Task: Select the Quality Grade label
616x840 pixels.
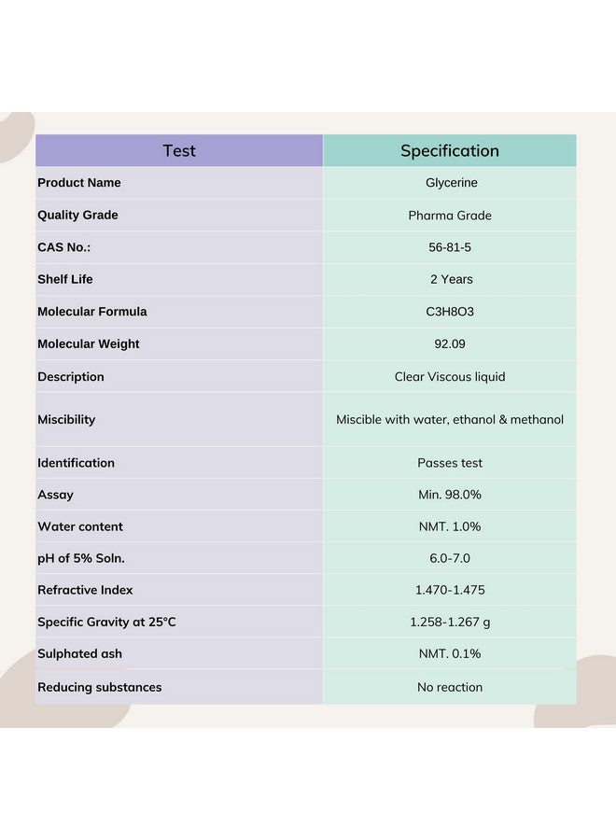Action: (x=77, y=215)
